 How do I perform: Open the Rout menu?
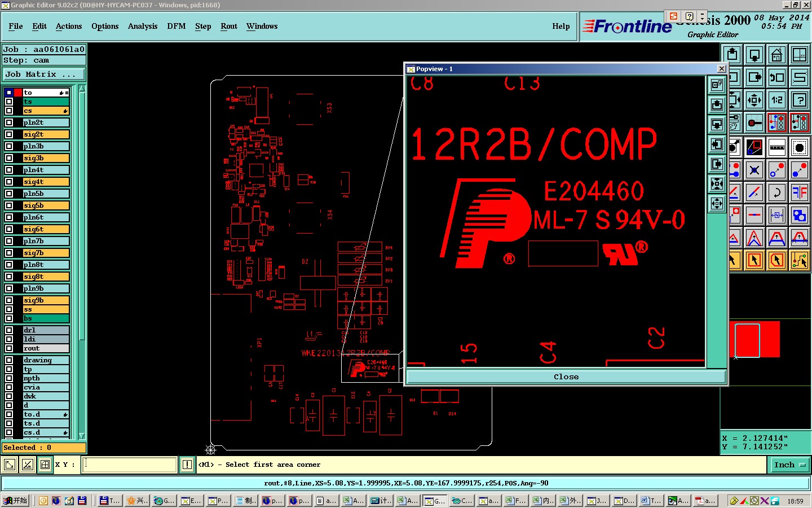point(229,27)
